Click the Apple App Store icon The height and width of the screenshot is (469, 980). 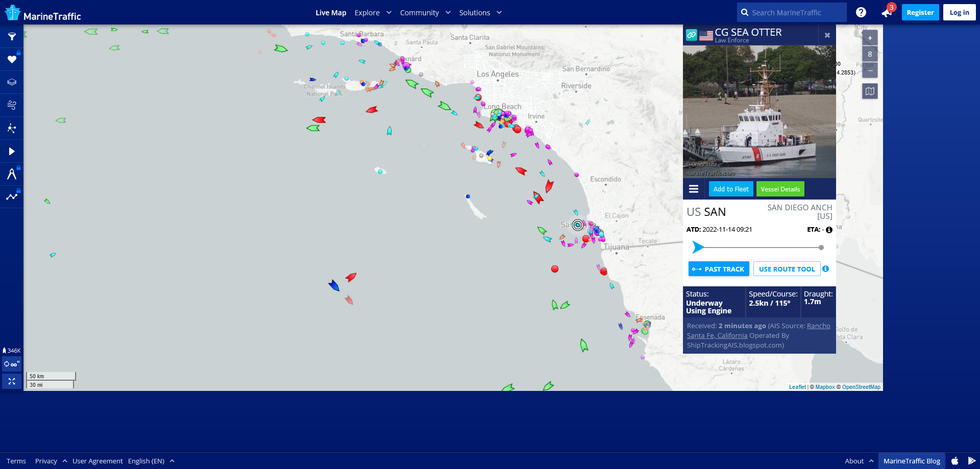point(954,461)
